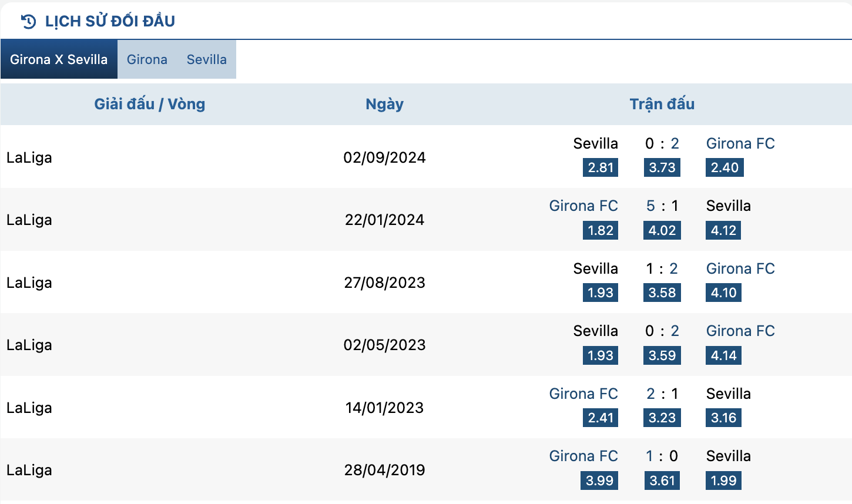Click the 3.23 draw odds badge

pyautogui.click(x=662, y=418)
